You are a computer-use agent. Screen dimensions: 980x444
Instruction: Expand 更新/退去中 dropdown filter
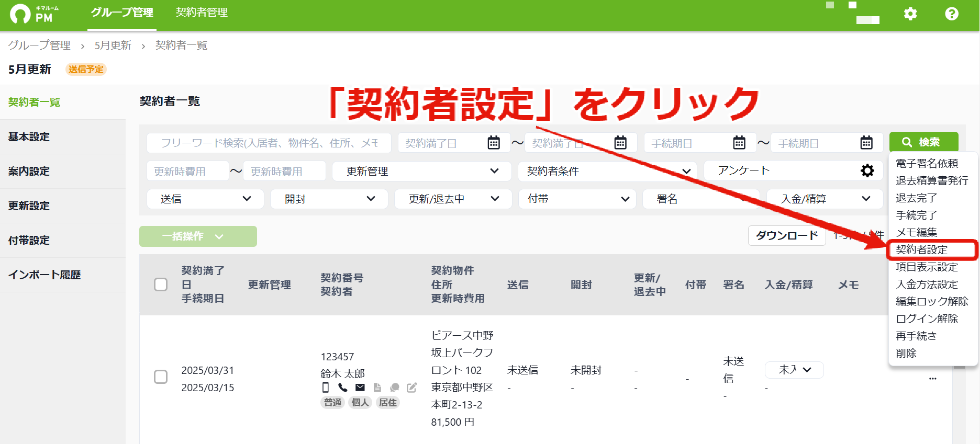(x=453, y=199)
